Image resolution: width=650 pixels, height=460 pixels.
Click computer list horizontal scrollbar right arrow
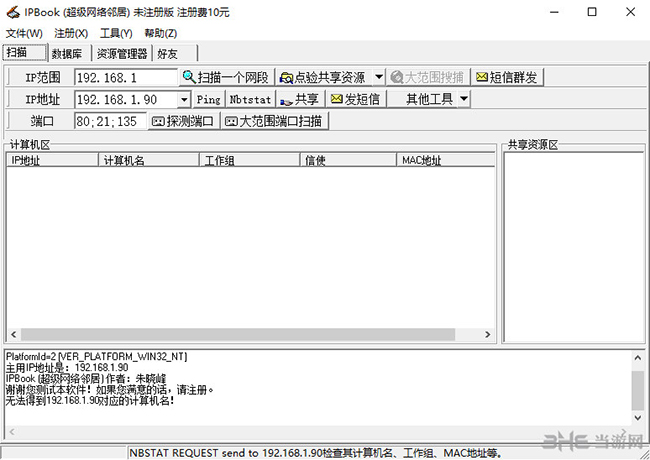pyautogui.click(x=488, y=334)
